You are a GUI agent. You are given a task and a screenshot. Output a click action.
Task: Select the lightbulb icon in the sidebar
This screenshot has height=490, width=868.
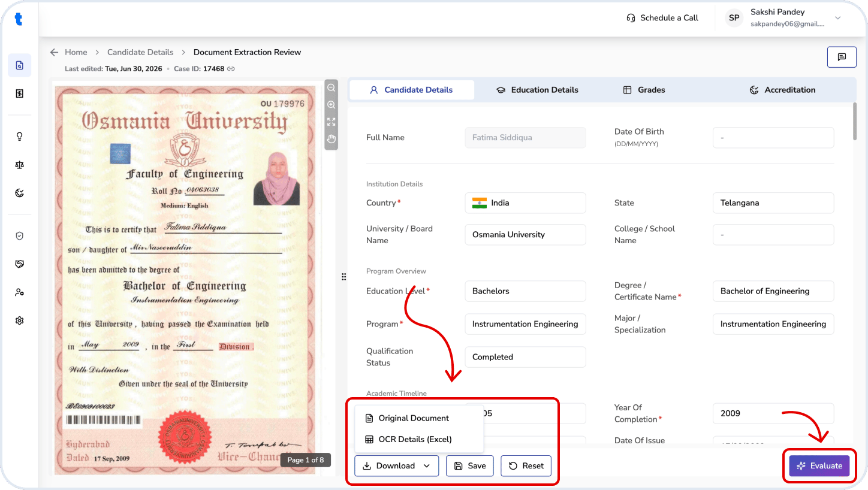(20, 137)
